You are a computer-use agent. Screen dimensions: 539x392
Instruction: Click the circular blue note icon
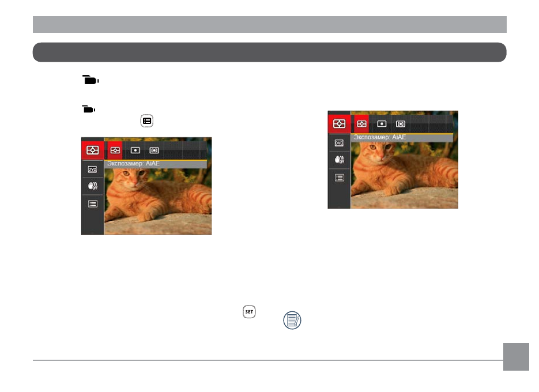(292, 320)
